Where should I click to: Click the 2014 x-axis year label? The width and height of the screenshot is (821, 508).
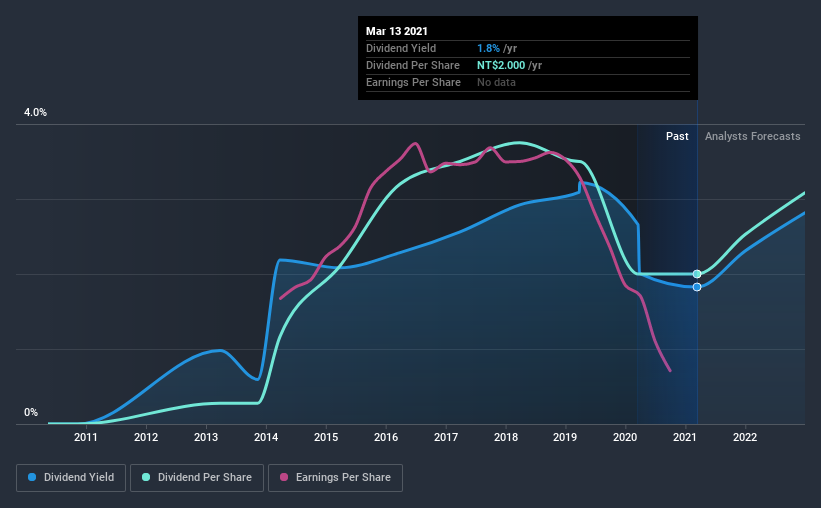point(266,437)
